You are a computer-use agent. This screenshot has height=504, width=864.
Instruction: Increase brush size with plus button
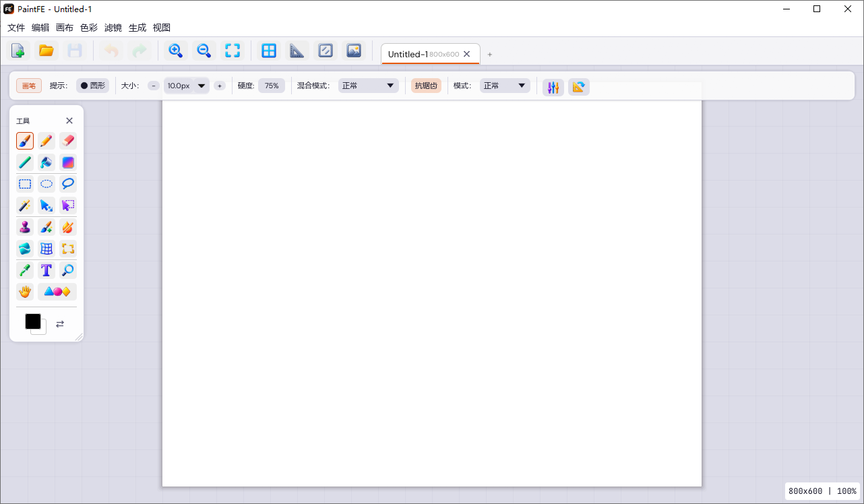click(x=220, y=86)
